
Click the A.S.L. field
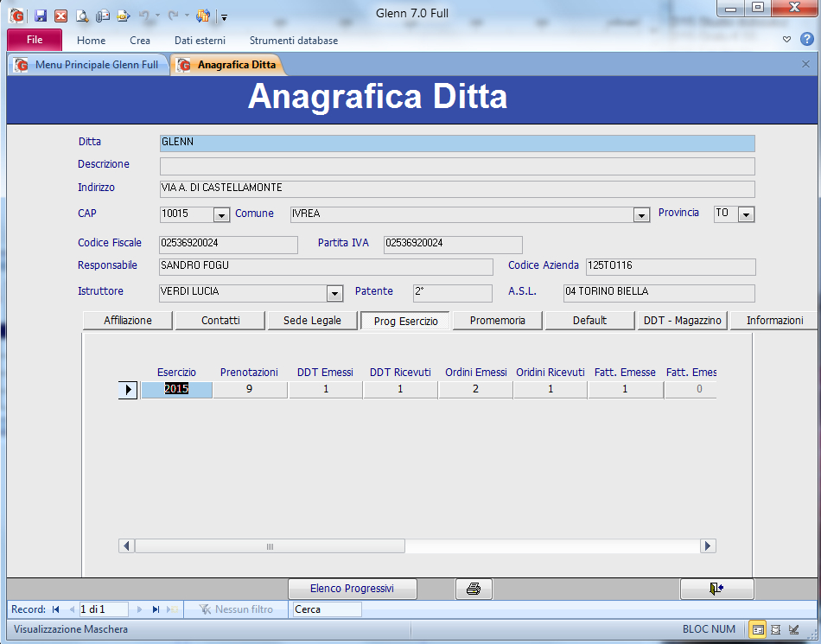659,293
